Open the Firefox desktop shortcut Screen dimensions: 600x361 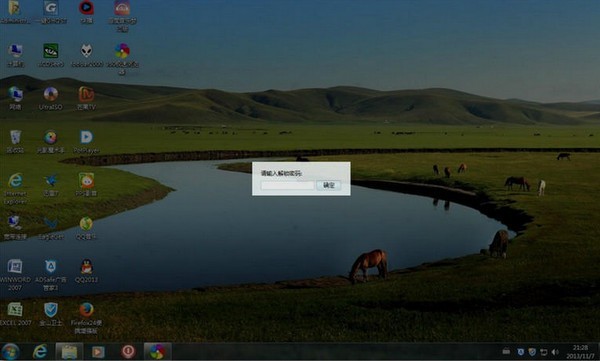pyautogui.click(x=86, y=318)
